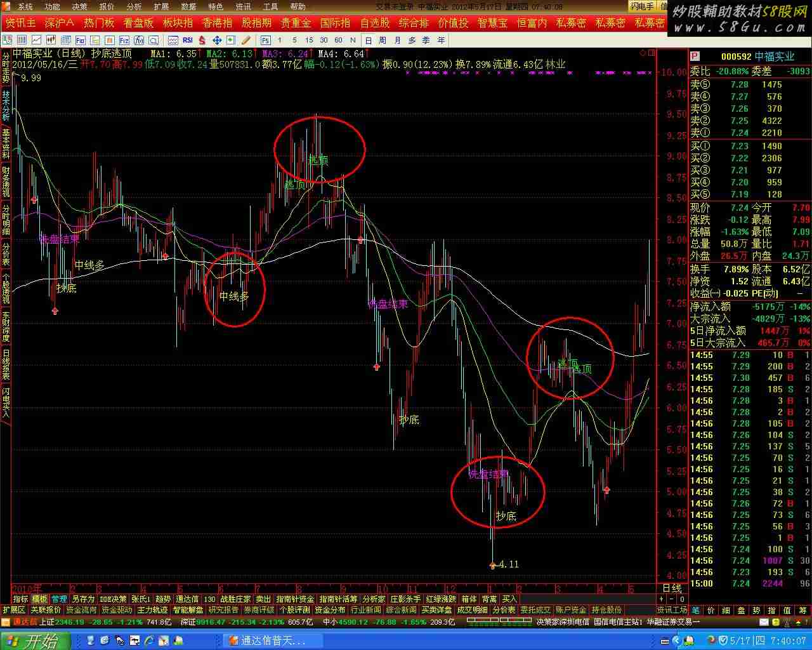Open the 资金流向 bottom tab
Image resolution: width=812 pixels, height=650 pixels.
click(82, 610)
